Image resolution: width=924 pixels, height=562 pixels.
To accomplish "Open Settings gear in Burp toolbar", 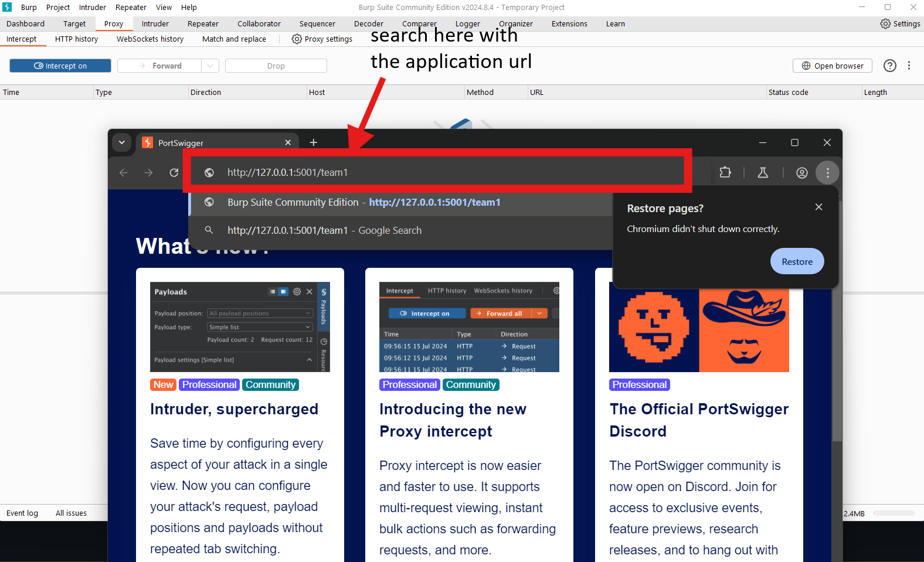I will click(x=900, y=23).
